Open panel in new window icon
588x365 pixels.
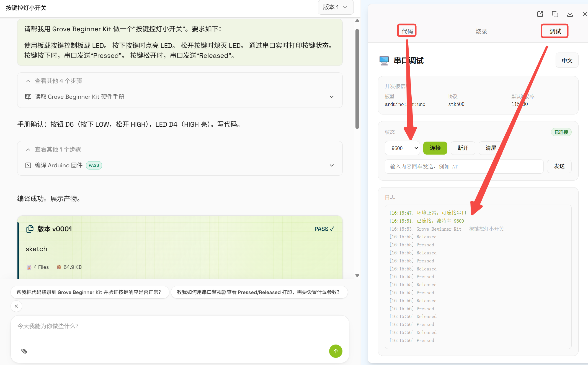point(540,14)
